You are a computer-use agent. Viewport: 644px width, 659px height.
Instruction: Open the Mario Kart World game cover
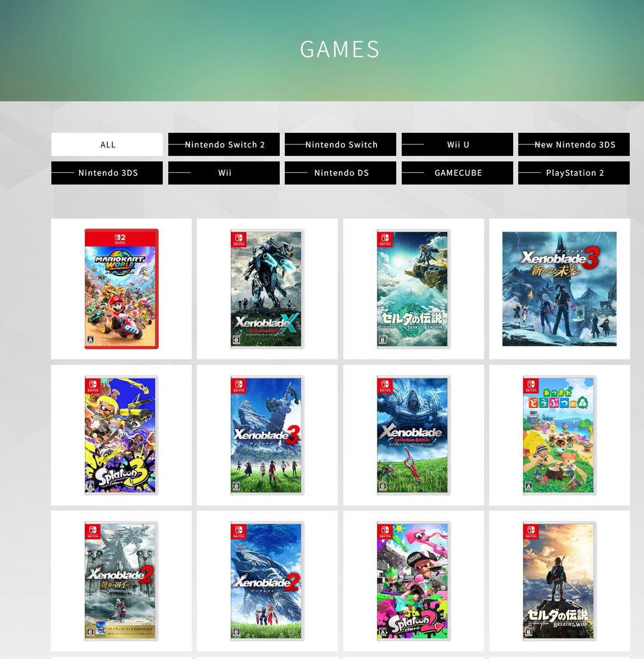(121, 289)
